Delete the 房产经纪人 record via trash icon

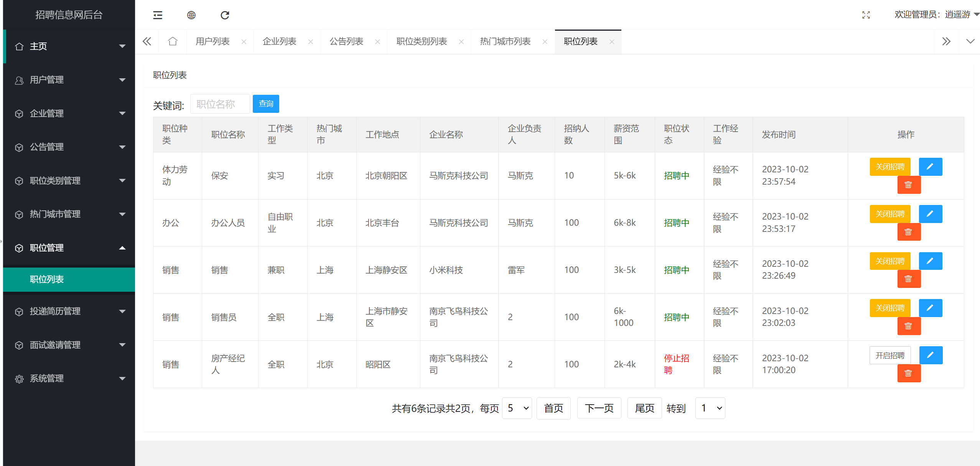coord(909,373)
